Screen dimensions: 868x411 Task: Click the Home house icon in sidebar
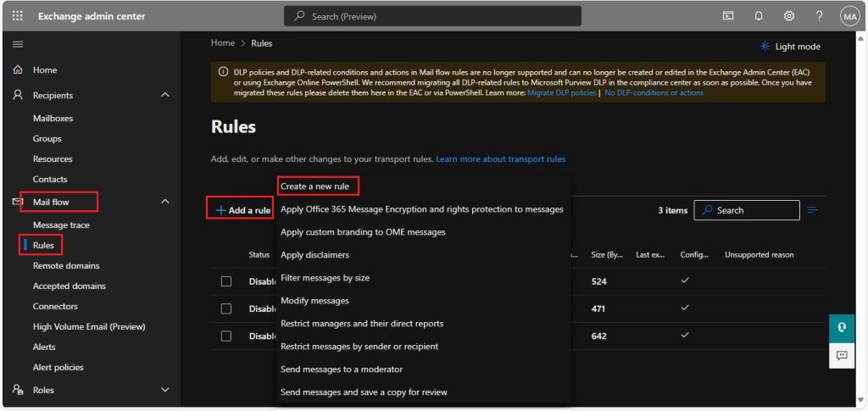tap(18, 70)
